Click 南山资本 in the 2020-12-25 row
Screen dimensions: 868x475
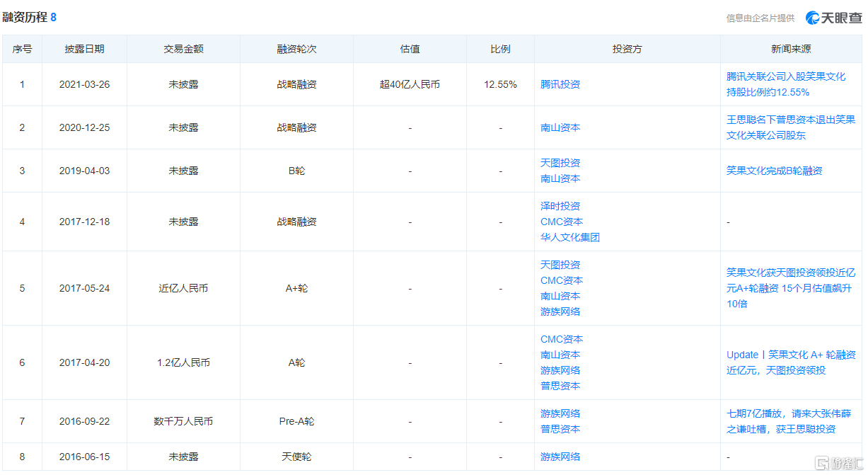tap(560, 127)
